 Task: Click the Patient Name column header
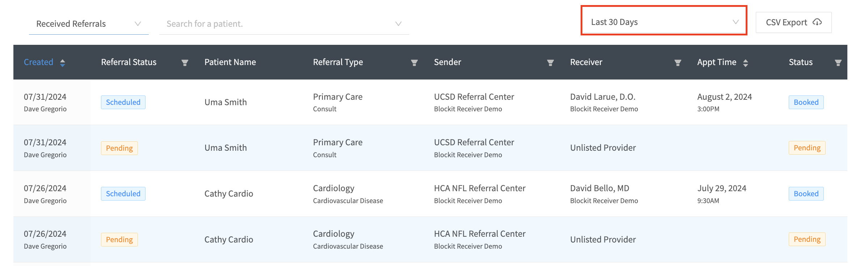pyautogui.click(x=230, y=62)
